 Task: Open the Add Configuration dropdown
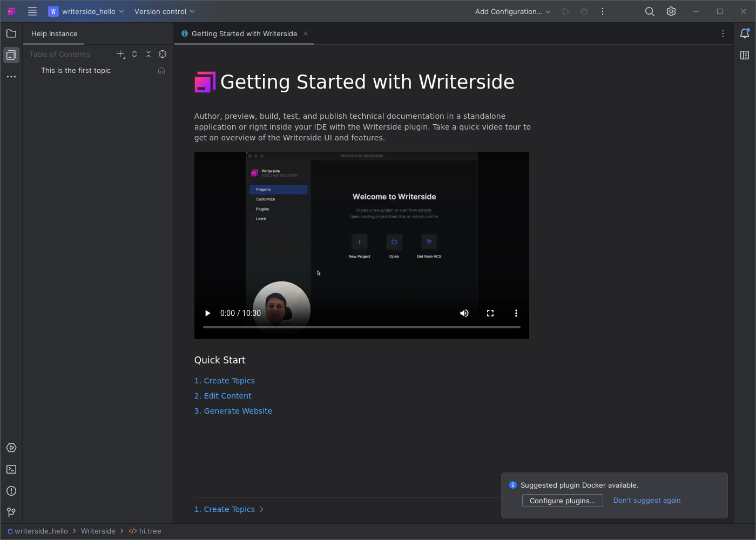click(512, 11)
